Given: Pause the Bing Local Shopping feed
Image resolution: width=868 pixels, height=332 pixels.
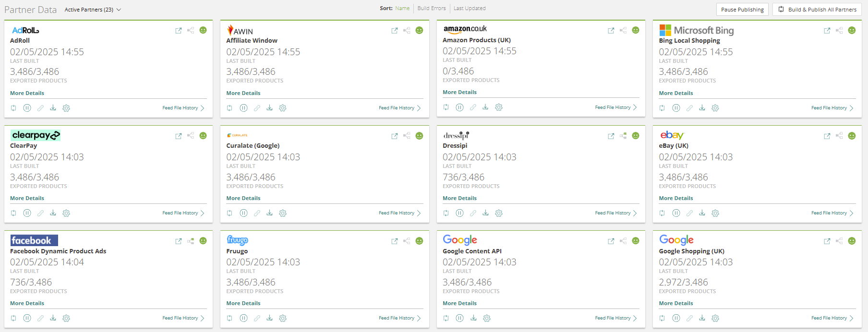Looking at the screenshot, I should (x=676, y=108).
